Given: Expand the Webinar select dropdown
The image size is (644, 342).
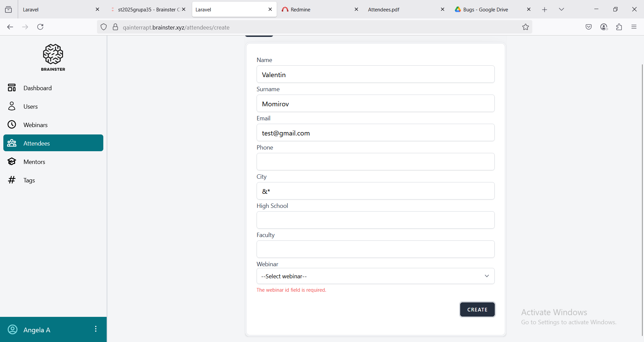Looking at the screenshot, I should coord(375,276).
